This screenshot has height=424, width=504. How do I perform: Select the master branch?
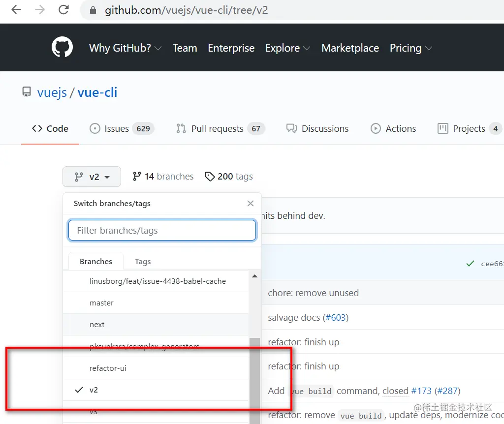coord(156,303)
